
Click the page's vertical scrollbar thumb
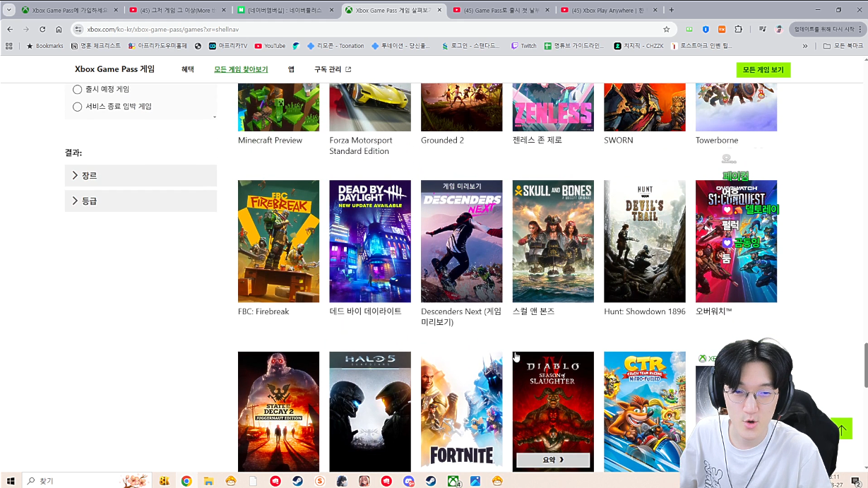tap(864, 365)
